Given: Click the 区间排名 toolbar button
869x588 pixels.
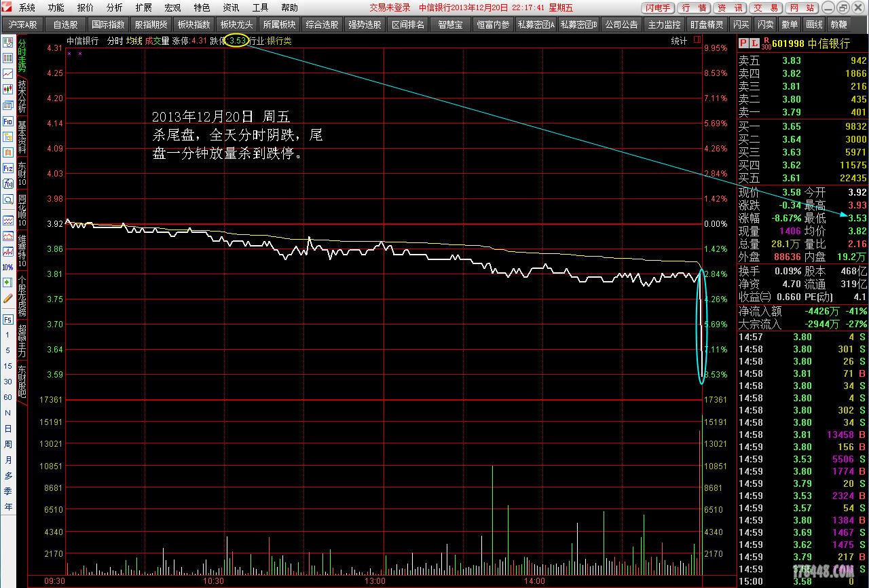Looking at the screenshot, I should pyautogui.click(x=408, y=24).
